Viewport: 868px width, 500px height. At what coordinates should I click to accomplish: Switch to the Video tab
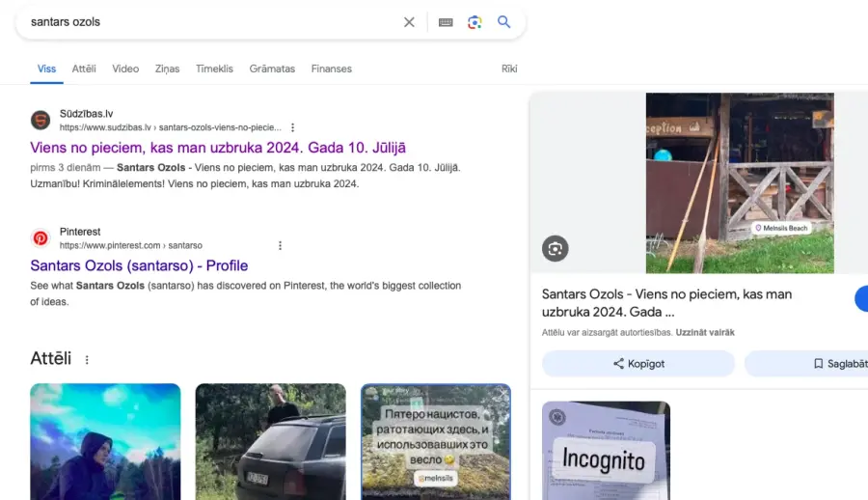(x=125, y=69)
